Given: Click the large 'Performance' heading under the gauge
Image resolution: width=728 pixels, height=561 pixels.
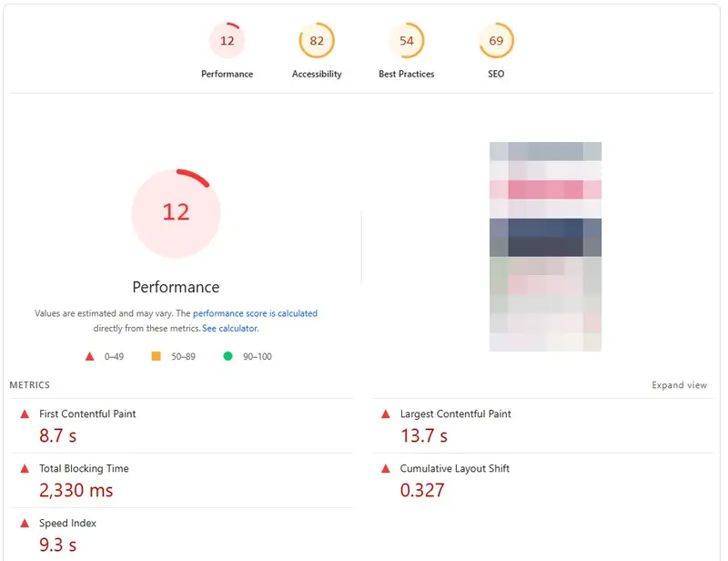Looking at the screenshot, I should point(176,287).
